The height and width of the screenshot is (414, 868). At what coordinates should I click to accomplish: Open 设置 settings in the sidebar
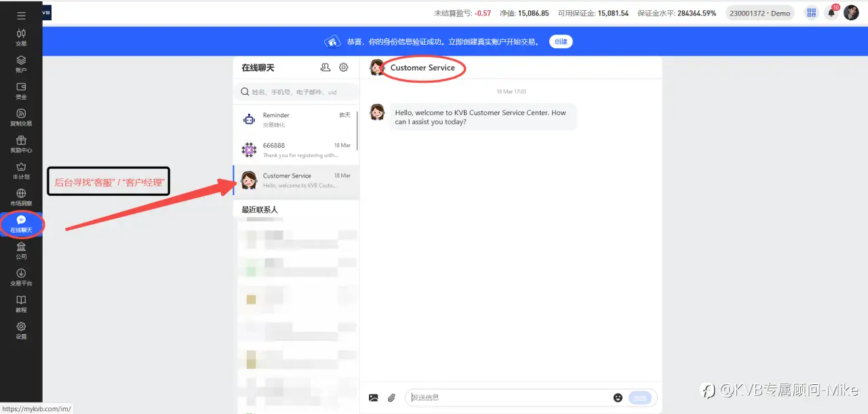[21, 331]
